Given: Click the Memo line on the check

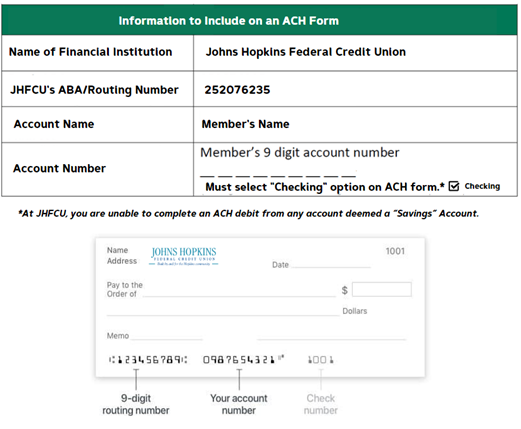Looking at the screenshot, I should 167,337.
